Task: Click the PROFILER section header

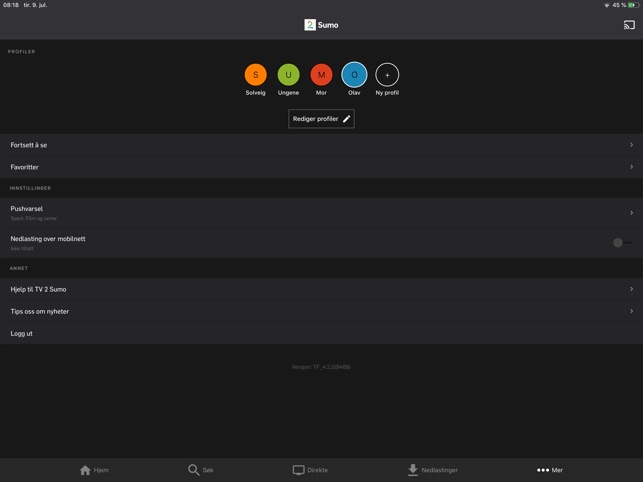Action: (21, 52)
